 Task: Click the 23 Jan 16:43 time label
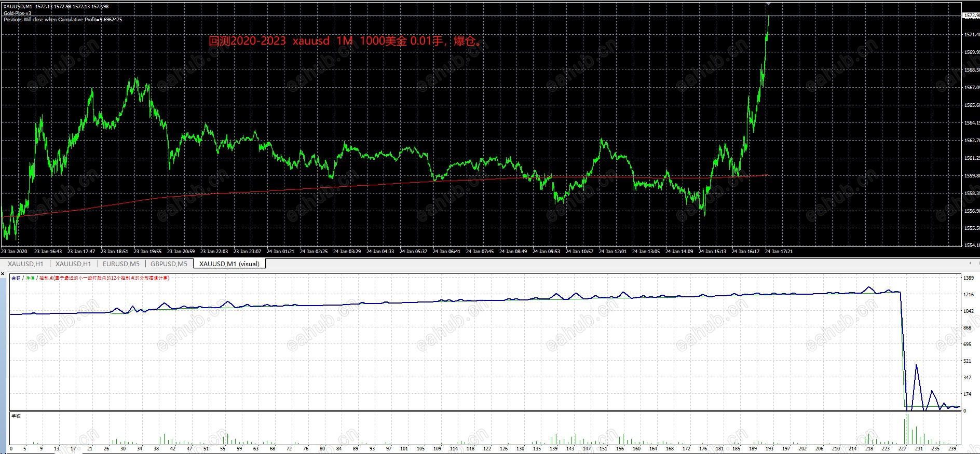pos(48,252)
